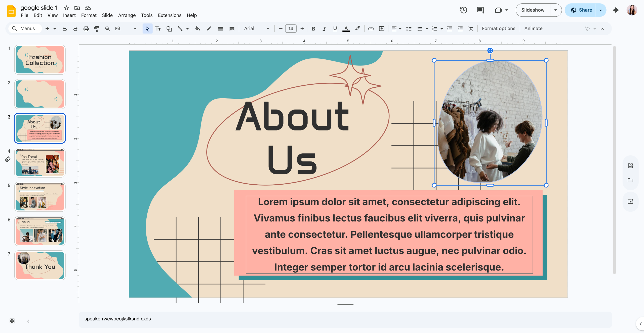Image resolution: width=644 pixels, height=333 pixels.
Task: Open the Arrange menu
Action: (127, 15)
